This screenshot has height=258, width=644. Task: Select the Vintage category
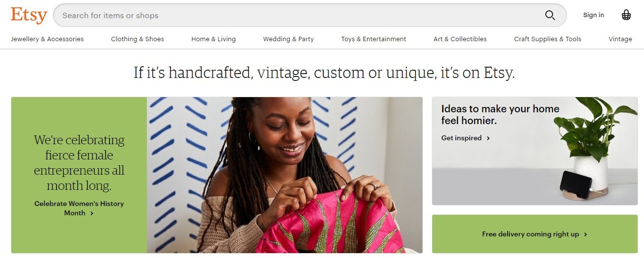[620, 39]
